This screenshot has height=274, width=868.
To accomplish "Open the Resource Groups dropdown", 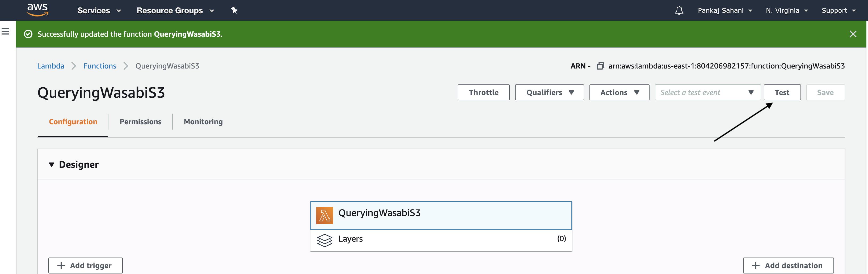I will (x=175, y=10).
